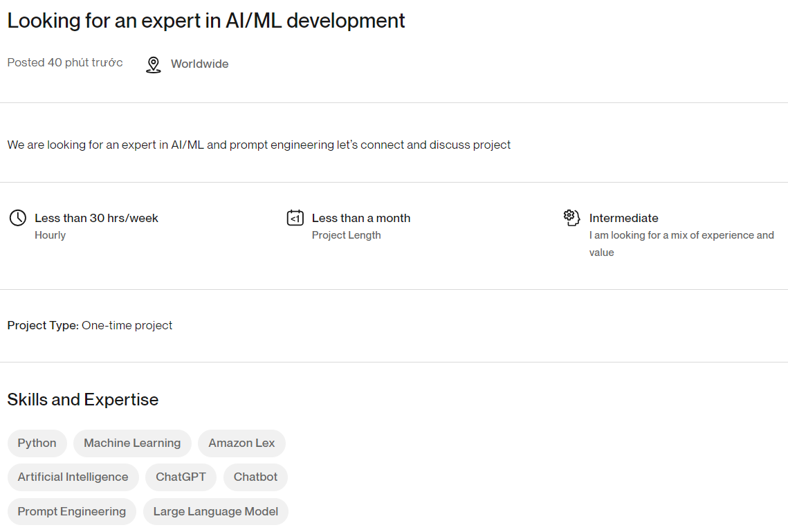Click the Worldwide location label

click(x=199, y=64)
